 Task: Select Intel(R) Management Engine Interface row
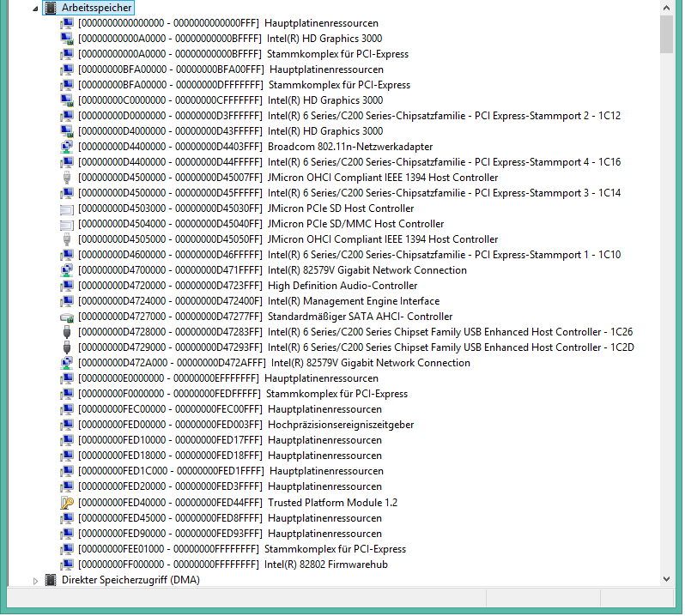click(258, 302)
